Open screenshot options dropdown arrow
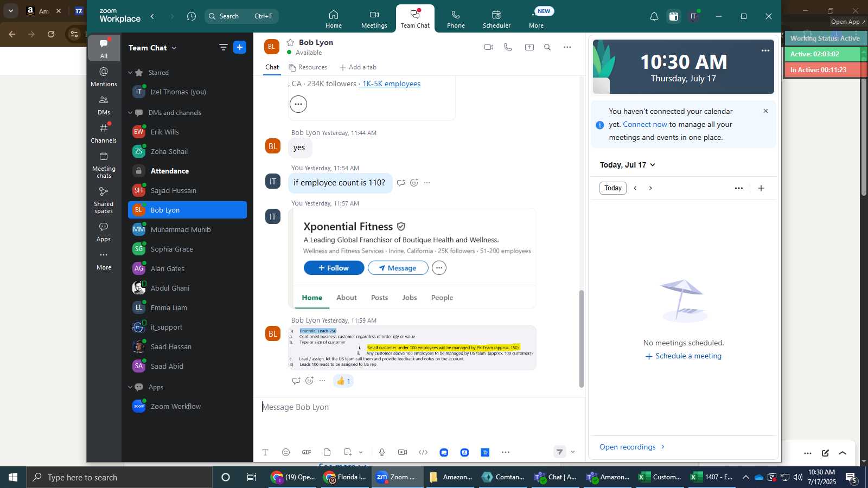The width and height of the screenshot is (868, 488). click(361, 452)
